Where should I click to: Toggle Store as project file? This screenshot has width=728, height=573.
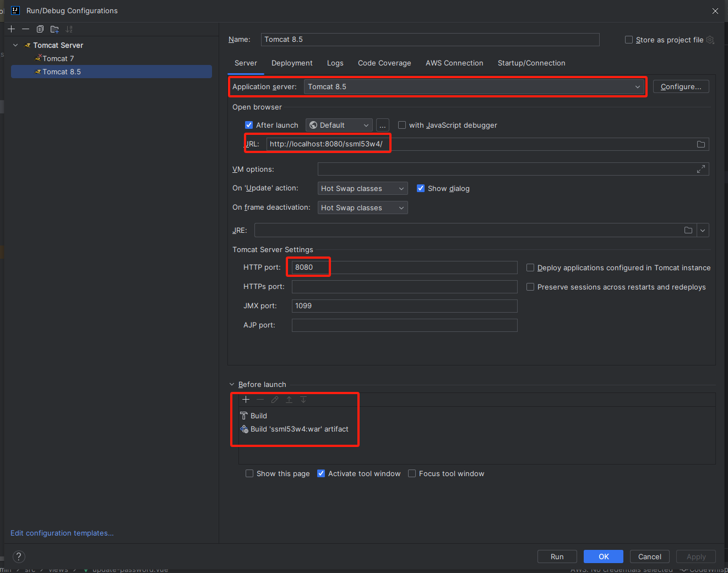629,40
